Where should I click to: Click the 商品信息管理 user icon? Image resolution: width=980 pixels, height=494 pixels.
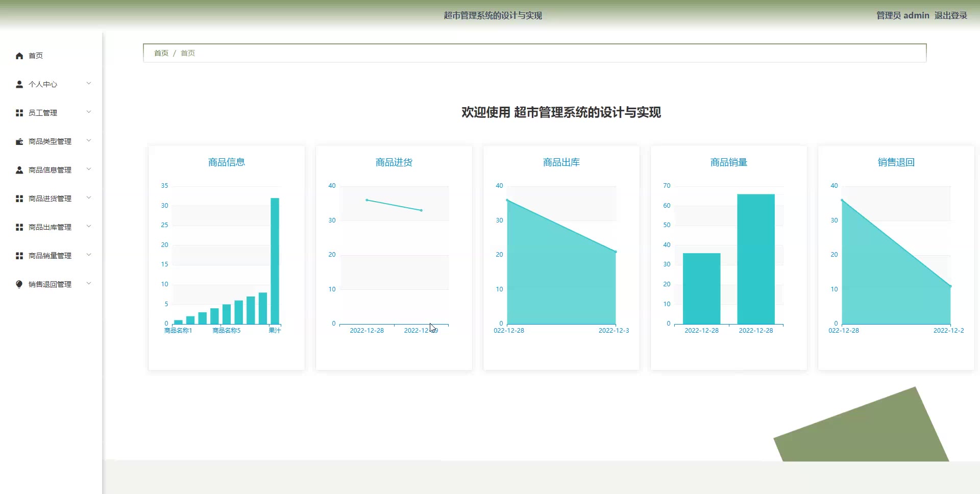coord(19,170)
